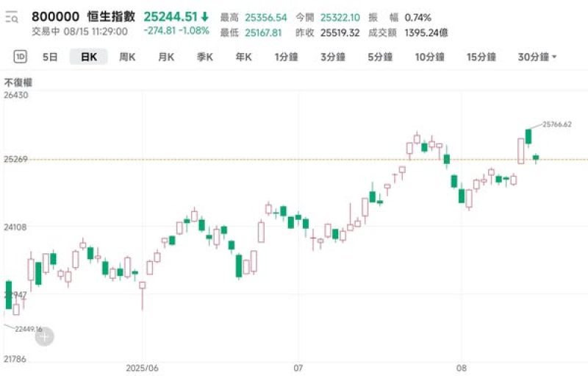Screen dimensions: 588x376
Task: Pick the 10分鐘 interval
Action: 429,57
